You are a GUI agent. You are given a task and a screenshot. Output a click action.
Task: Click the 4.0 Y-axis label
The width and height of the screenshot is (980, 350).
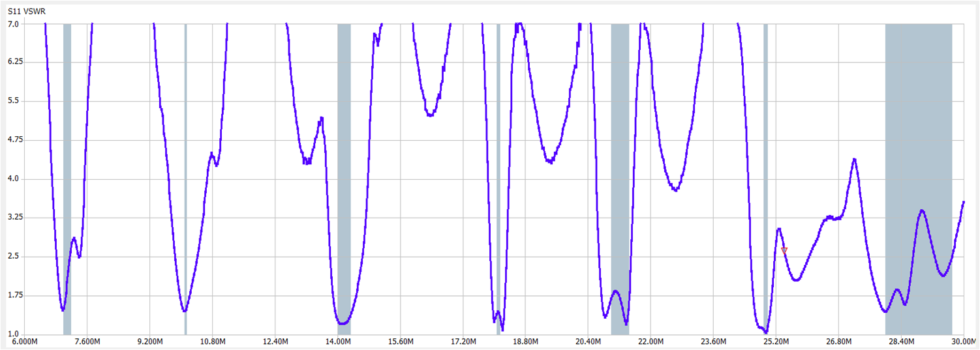pyautogui.click(x=12, y=179)
